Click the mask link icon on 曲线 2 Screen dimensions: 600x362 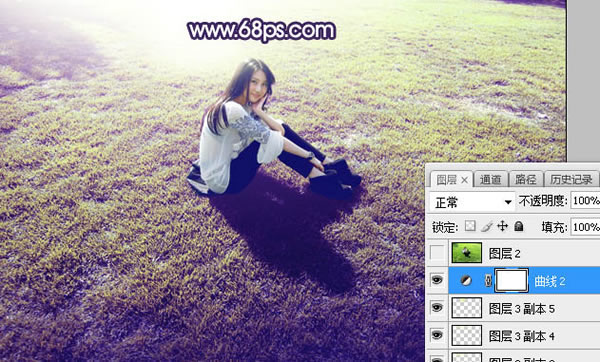[488, 281]
